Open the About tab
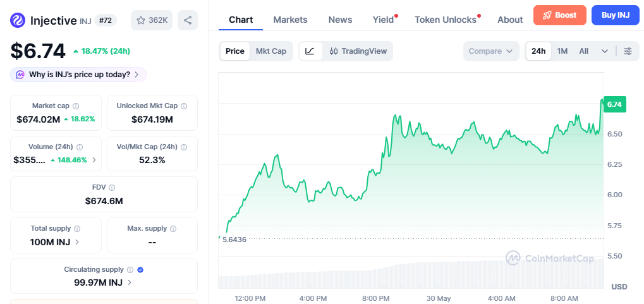The width and height of the screenshot is (644, 304). [510, 20]
